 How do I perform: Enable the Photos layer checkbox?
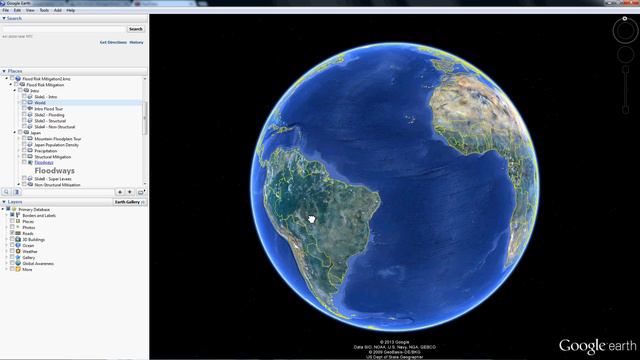coord(12,227)
